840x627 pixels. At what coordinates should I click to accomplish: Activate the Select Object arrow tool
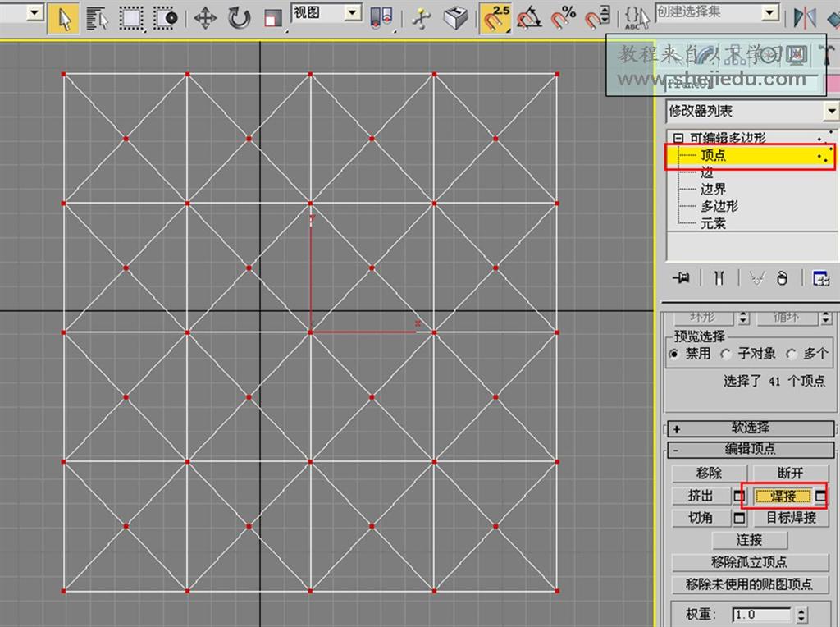click(x=63, y=18)
